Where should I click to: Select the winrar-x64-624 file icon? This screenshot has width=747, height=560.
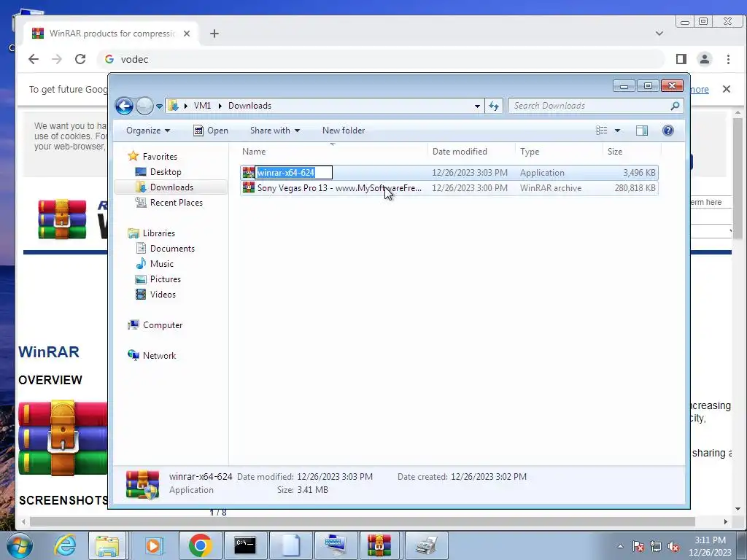(x=248, y=172)
